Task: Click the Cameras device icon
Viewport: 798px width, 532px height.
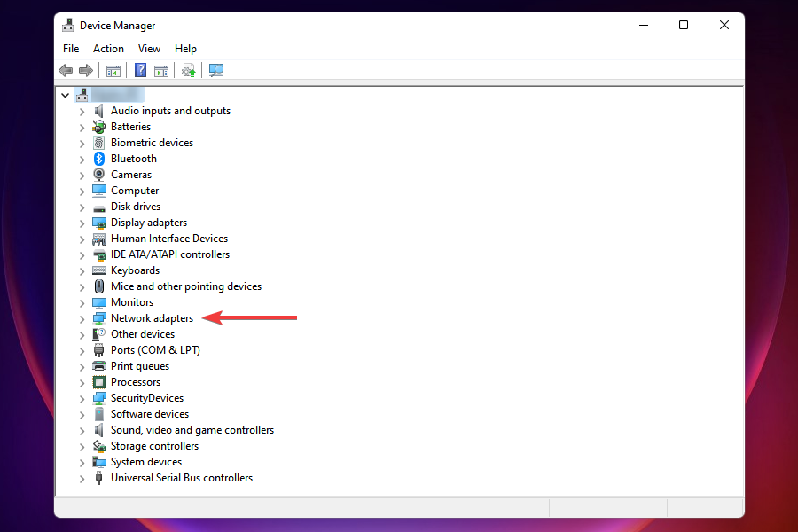Action: [x=98, y=174]
